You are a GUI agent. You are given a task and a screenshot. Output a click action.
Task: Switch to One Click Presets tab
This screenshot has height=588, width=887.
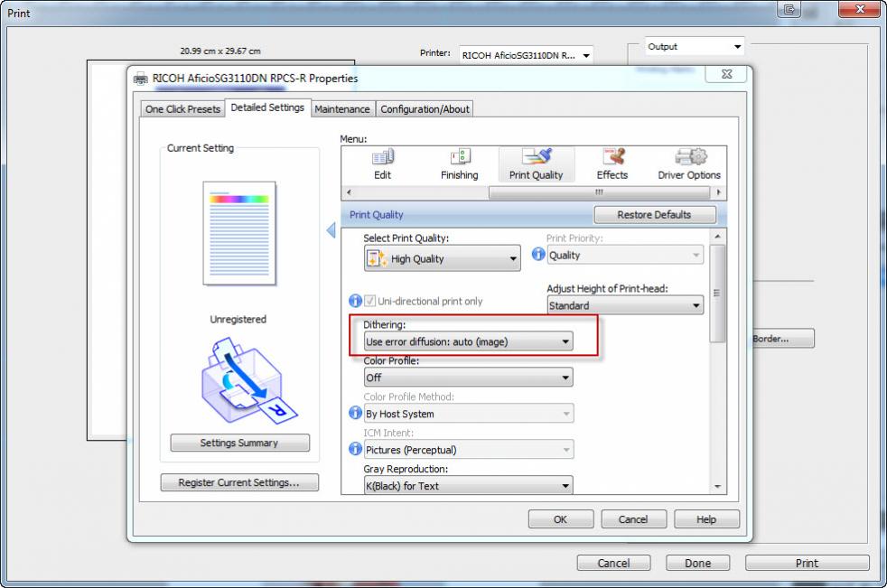point(182,109)
